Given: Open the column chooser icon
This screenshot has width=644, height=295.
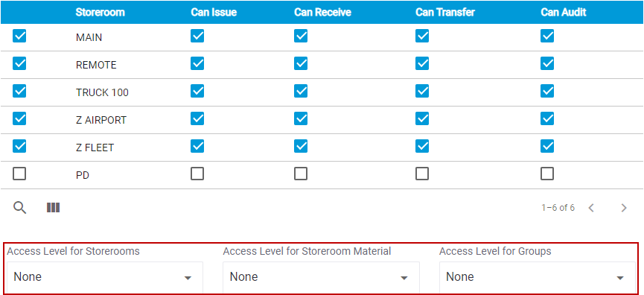Looking at the screenshot, I should [x=54, y=208].
